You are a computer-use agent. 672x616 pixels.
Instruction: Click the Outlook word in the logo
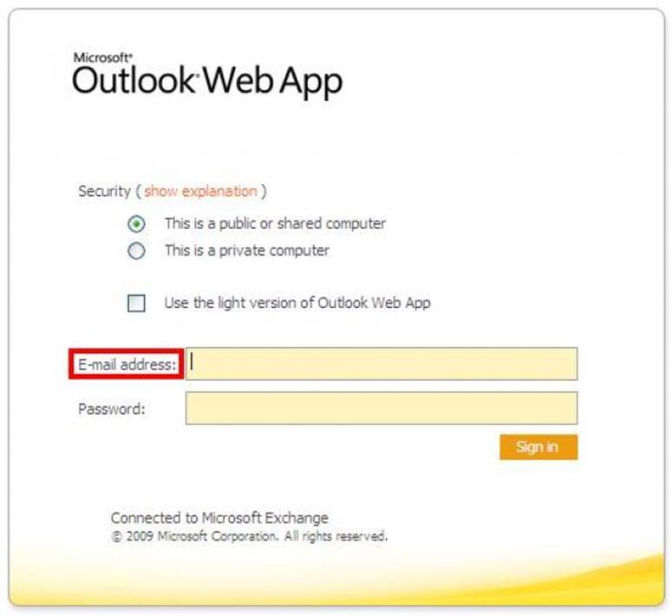(x=134, y=80)
